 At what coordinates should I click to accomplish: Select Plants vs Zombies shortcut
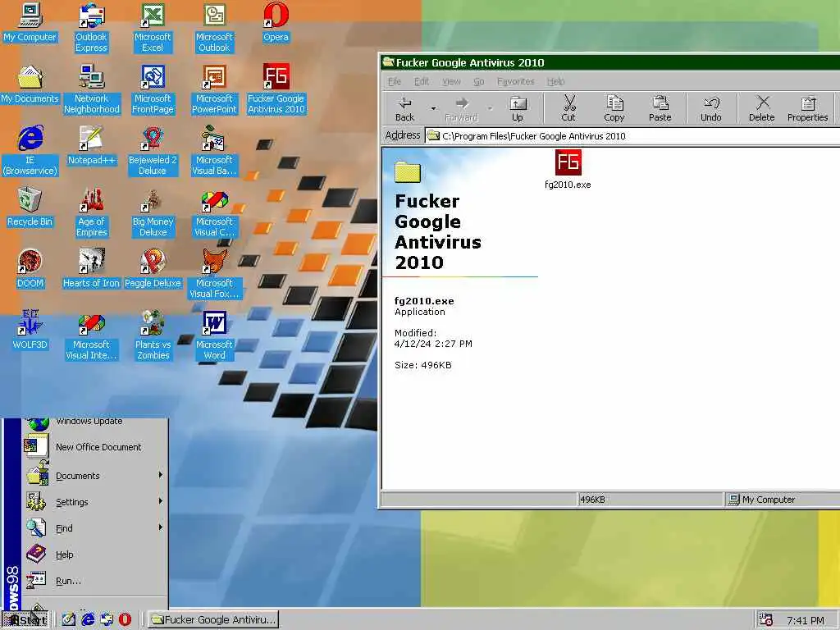pos(153,336)
